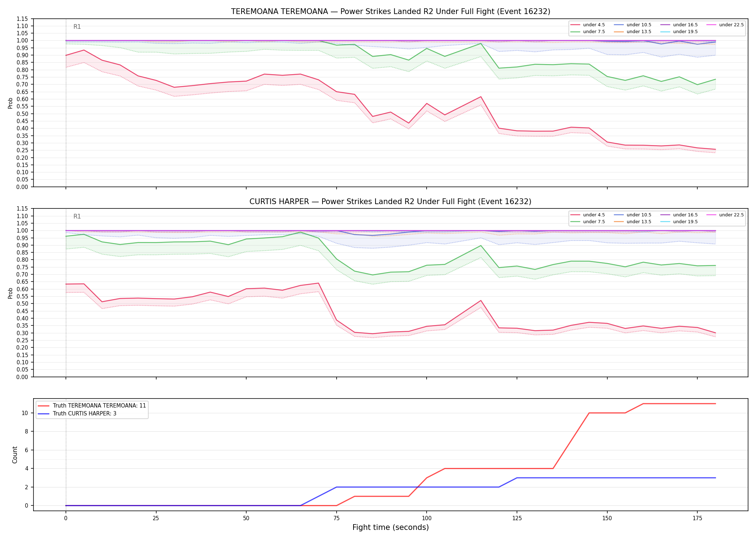Click tick label '1.15' on CURTIS HARPER chart

point(22,209)
